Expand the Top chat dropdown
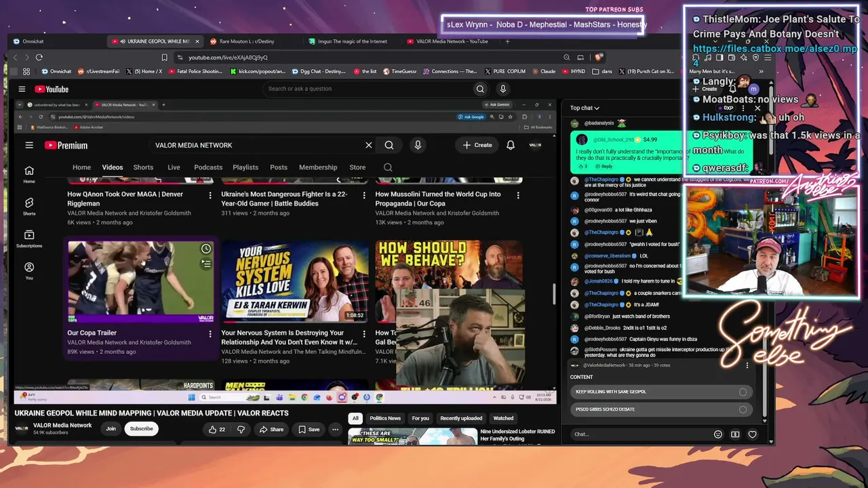 (585, 108)
